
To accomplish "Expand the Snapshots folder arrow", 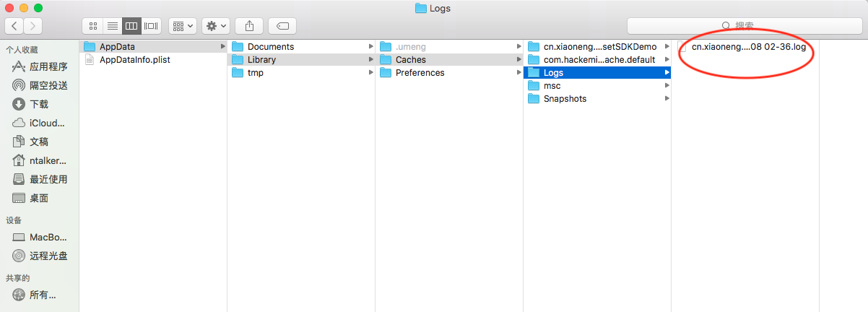I will tap(667, 99).
